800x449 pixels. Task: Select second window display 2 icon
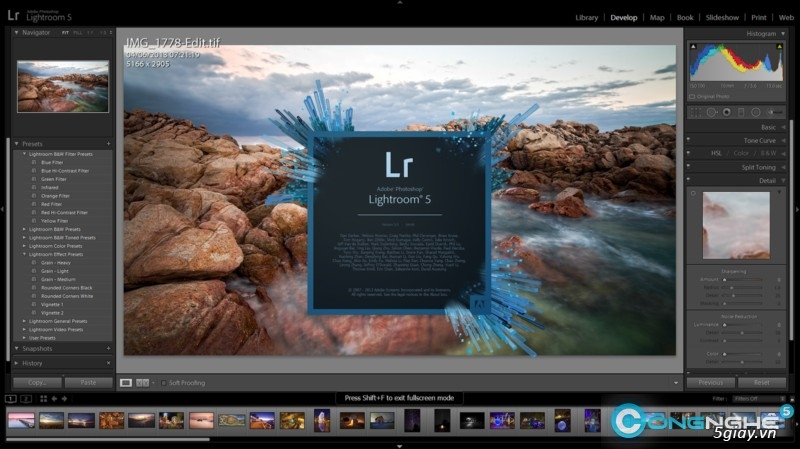coord(26,398)
